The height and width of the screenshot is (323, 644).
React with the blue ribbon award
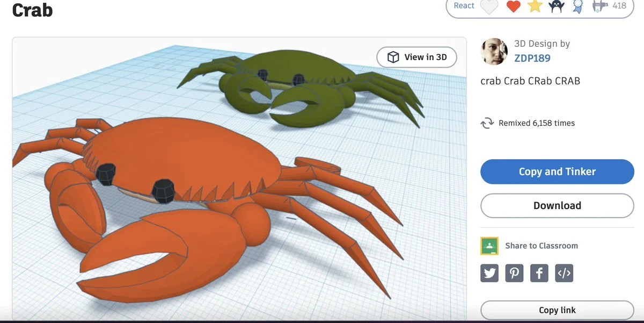click(577, 6)
